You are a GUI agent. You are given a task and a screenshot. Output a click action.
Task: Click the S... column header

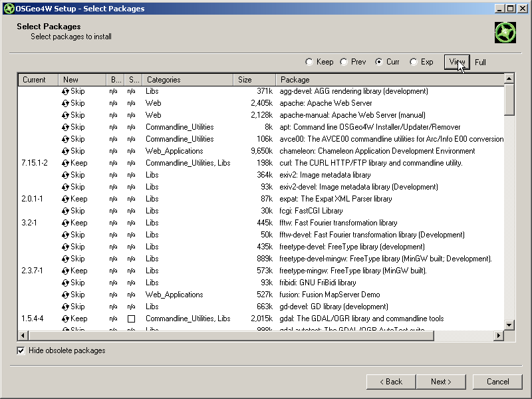(134, 80)
